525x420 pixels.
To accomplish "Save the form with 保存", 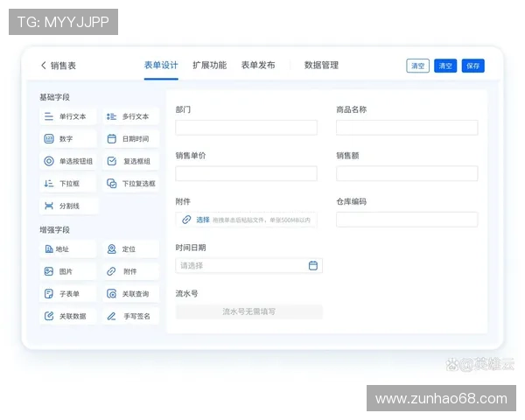I will pyautogui.click(x=473, y=66).
